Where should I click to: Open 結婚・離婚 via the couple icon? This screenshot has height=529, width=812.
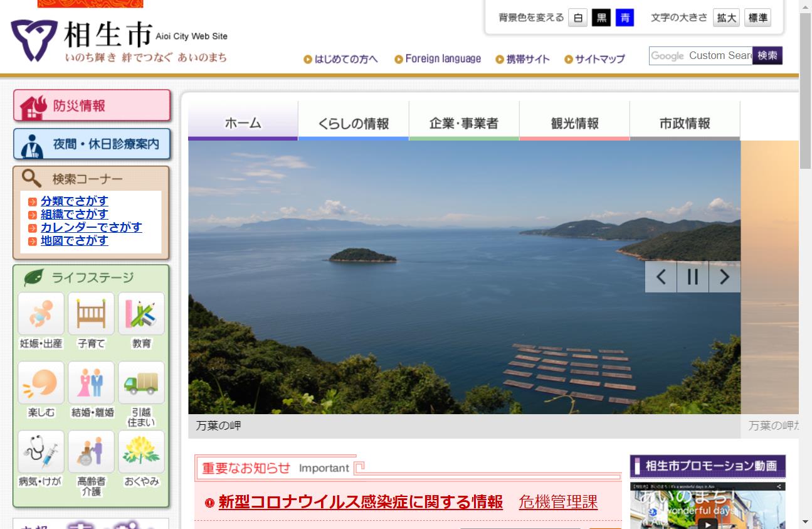point(90,383)
